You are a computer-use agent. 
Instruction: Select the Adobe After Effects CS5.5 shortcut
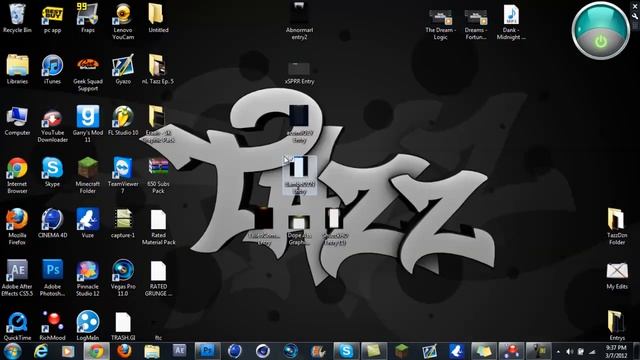[17, 278]
